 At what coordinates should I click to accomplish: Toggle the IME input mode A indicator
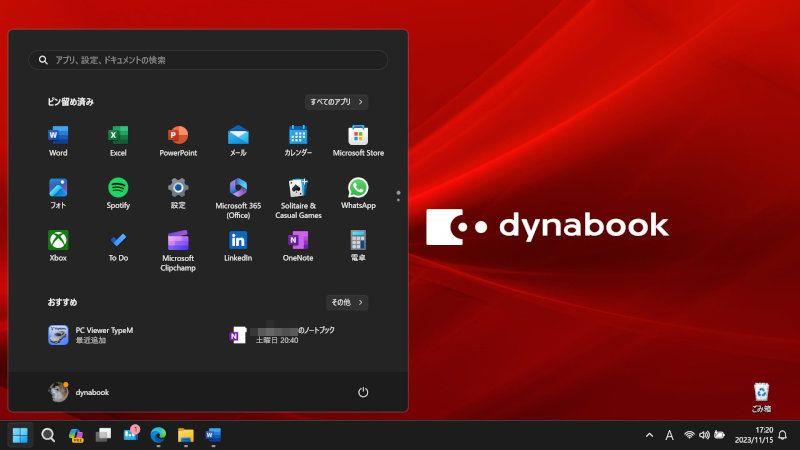pos(669,435)
